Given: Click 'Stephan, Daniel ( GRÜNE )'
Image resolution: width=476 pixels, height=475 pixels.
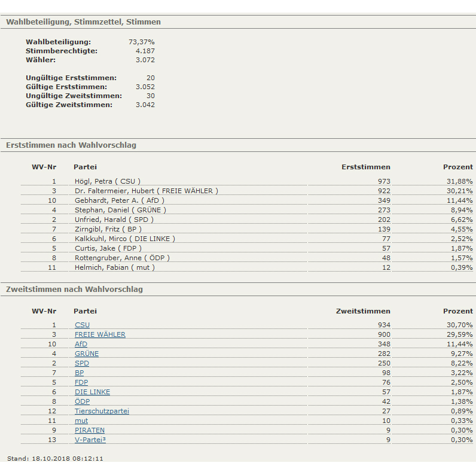Looking at the screenshot, I should 120,210.
